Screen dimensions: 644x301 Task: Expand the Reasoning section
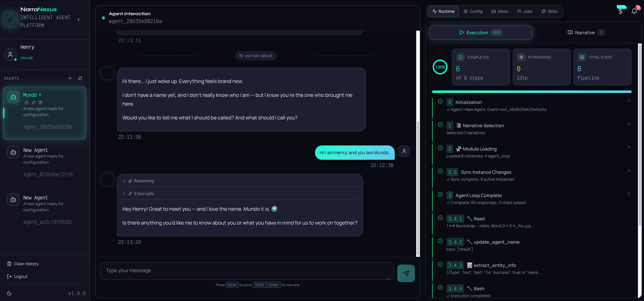124,181
